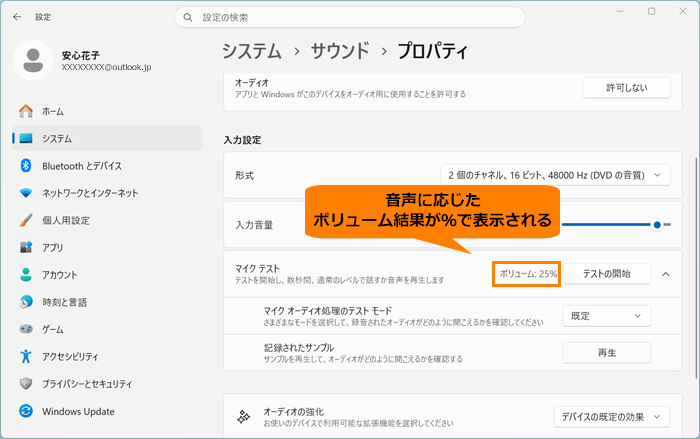Click the 許可しない button
700x439 pixels.
[626, 88]
